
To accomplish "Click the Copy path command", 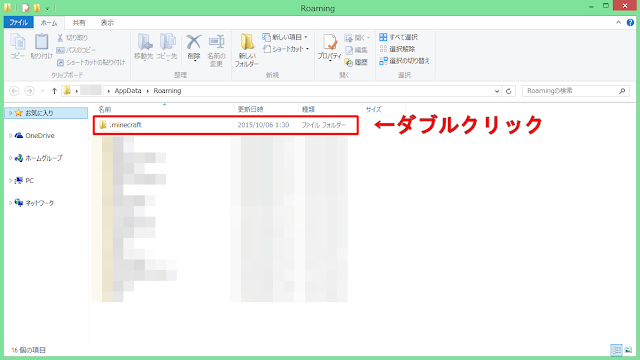I will 76,50.
